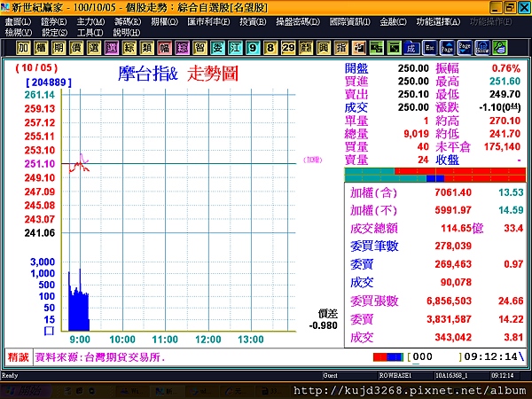The width and height of the screenshot is (532, 399).
Task: Click the orange window-layout toolbar icon
Action: coord(358,48)
